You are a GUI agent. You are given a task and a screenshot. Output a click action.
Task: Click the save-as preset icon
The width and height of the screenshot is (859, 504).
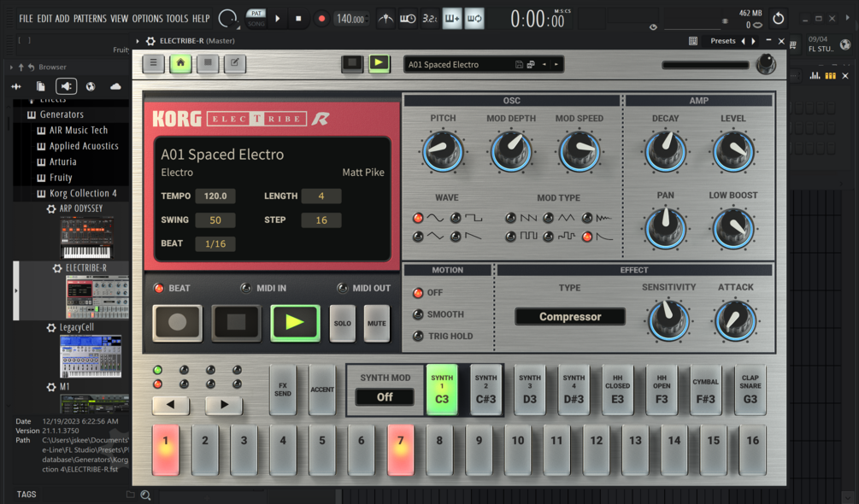coord(530,65)
